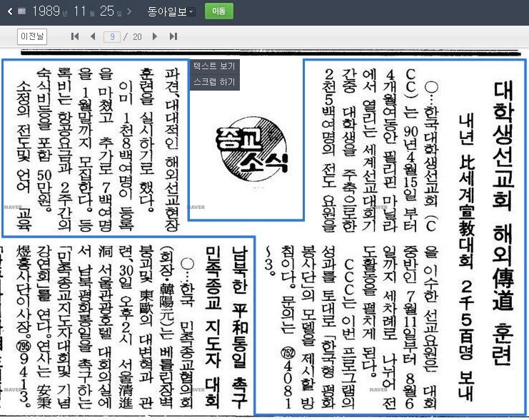This screenshot has height=420, width=529.
Task: Click the 민족종교 지도자 대회 headline line
Action: coord(213,327)
